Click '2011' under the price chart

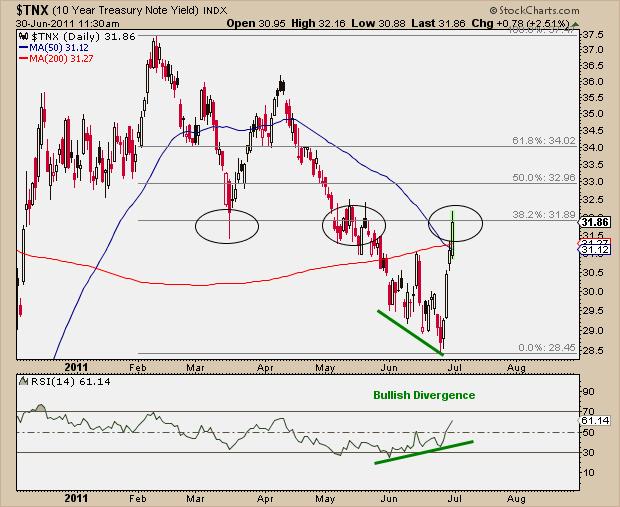76,367
